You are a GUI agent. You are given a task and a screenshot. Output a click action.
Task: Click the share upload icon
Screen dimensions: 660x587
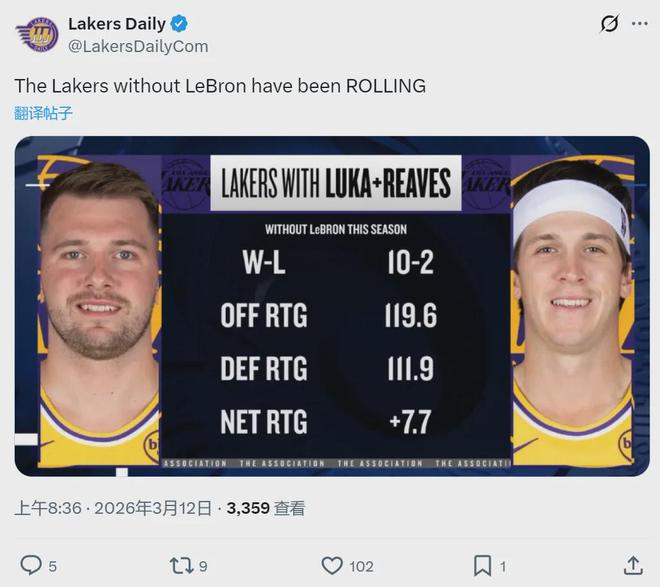[x=632, y=565]
